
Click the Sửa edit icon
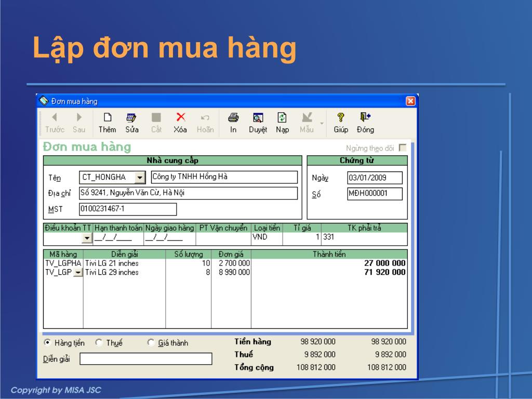pyautogui.click(x=131, y=117)
